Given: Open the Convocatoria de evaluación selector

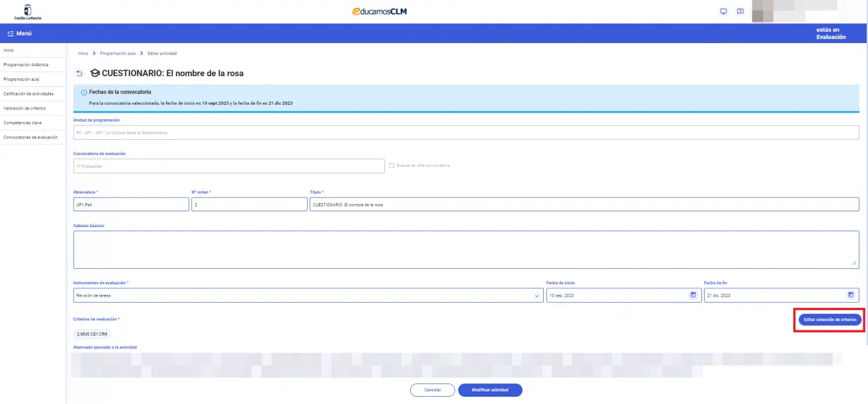Looking at the screenshot, I should [x=228, y=166].
